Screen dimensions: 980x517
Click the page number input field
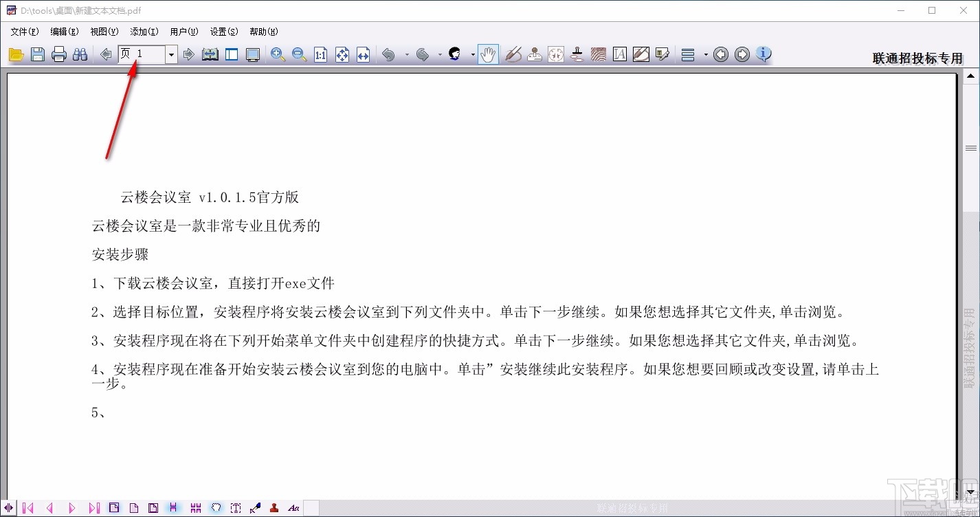[x=142, y=55]
